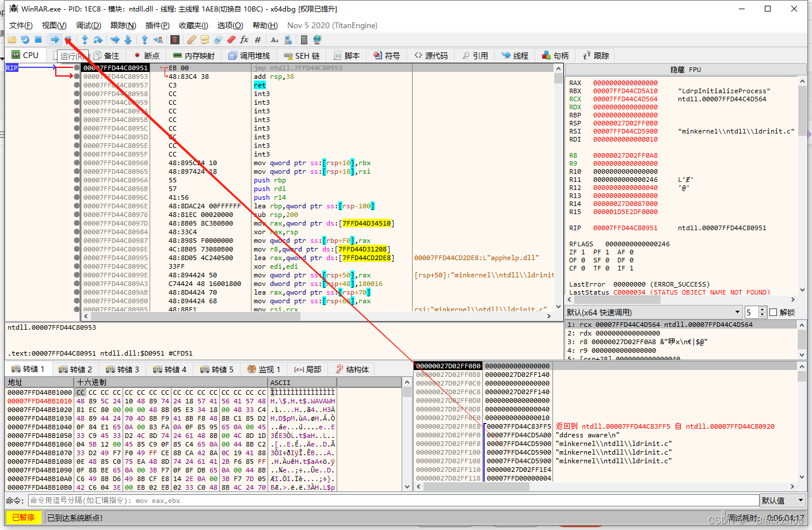The image size is (812, 530).
Task: Select the 转储 2 dump tab
Action: click(75, 369)
